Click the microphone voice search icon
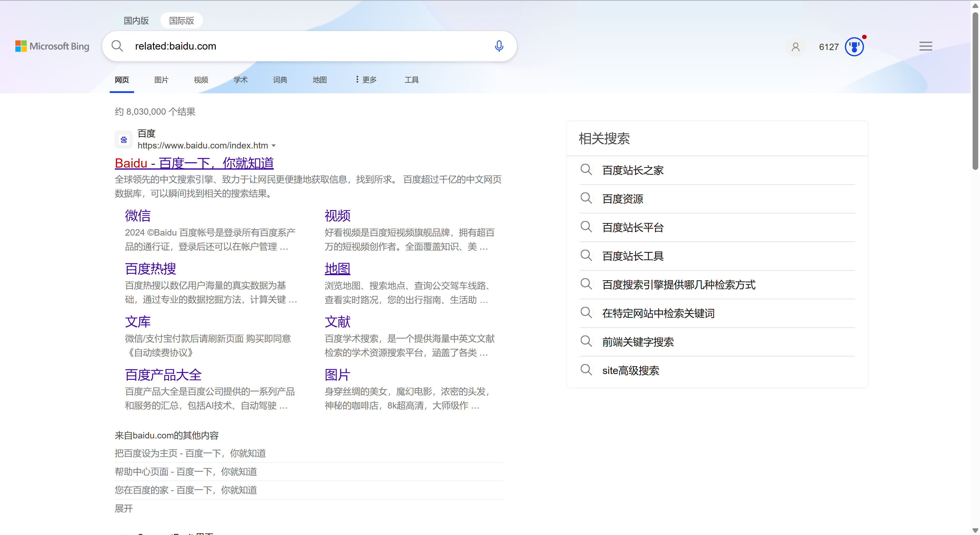Viewport: 980px width, 535px height. pyautogui.click(x=499, y=46)
